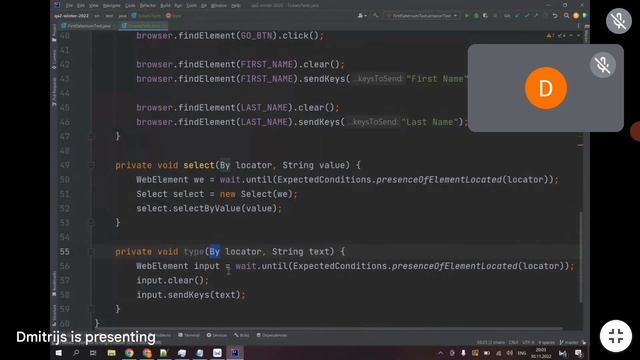This screenshot has height=360, width=640.
Task: Click fold end marker on line 53
Action: tap(92, 222)
